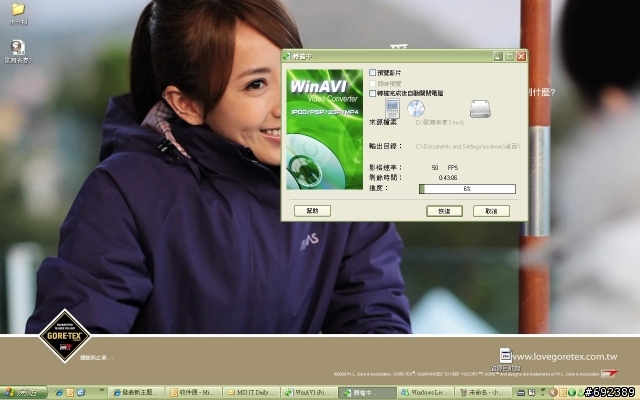The width and height of the screenshot is (640, 400).
Task: Switch to the 'WinAVI iPo...' taskbar button
Action: tap(309, 393)
